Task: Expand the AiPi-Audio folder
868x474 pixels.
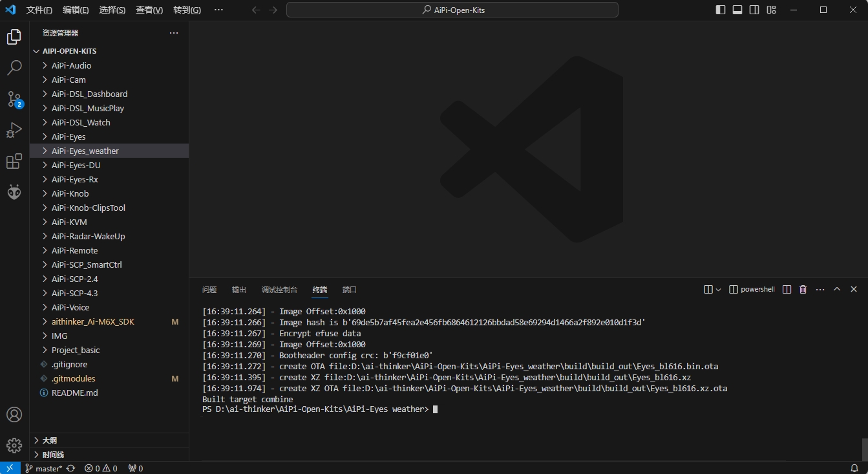Action: 109,65
